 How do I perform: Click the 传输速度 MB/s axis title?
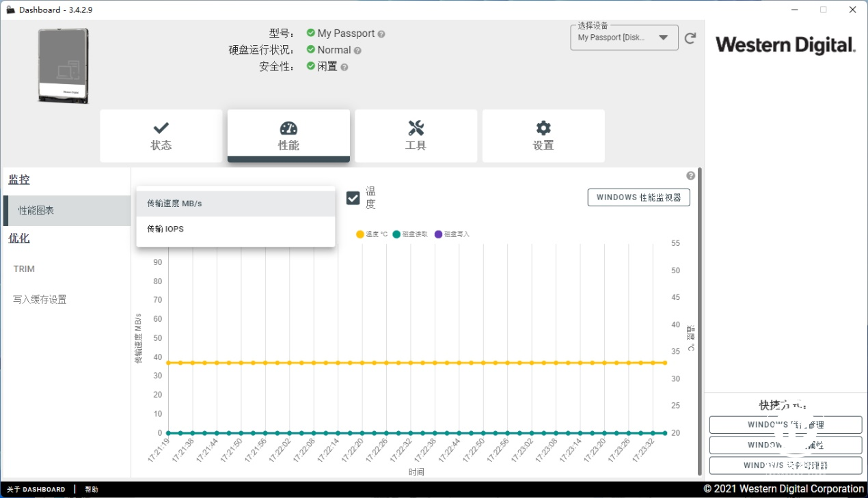point(138,338)
